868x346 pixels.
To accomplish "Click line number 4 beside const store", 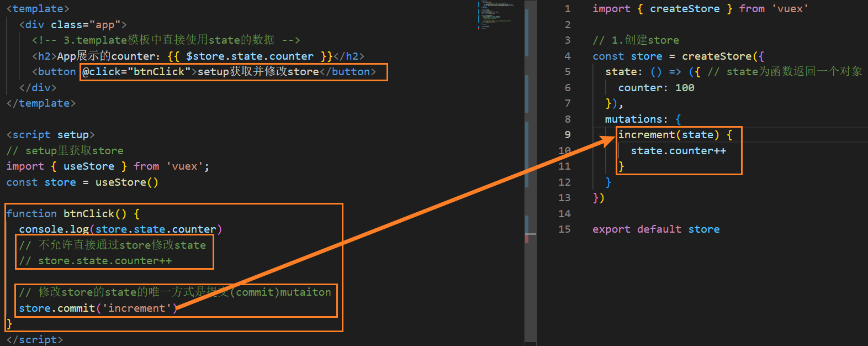I will click(x=568, y=56).
